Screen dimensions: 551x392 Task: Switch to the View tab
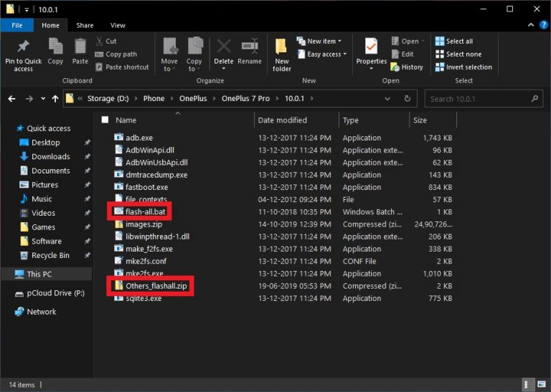tap(118, 25)
